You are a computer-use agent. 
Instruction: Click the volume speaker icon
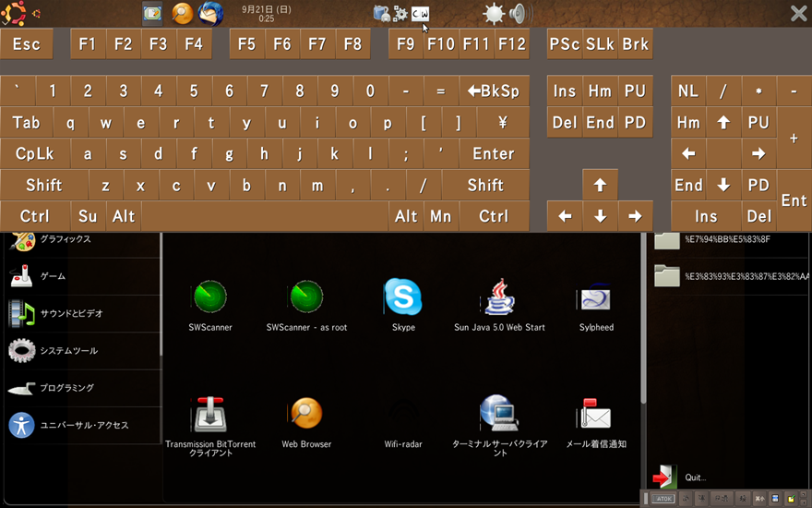(x=518, y=13)
